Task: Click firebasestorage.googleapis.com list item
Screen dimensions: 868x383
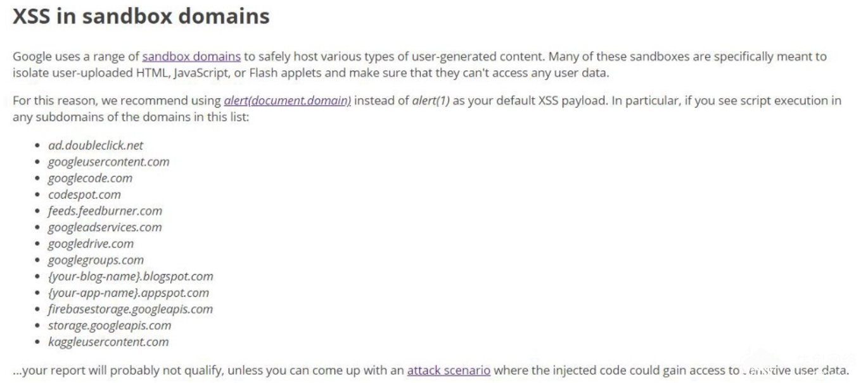Action: point(131,309)
